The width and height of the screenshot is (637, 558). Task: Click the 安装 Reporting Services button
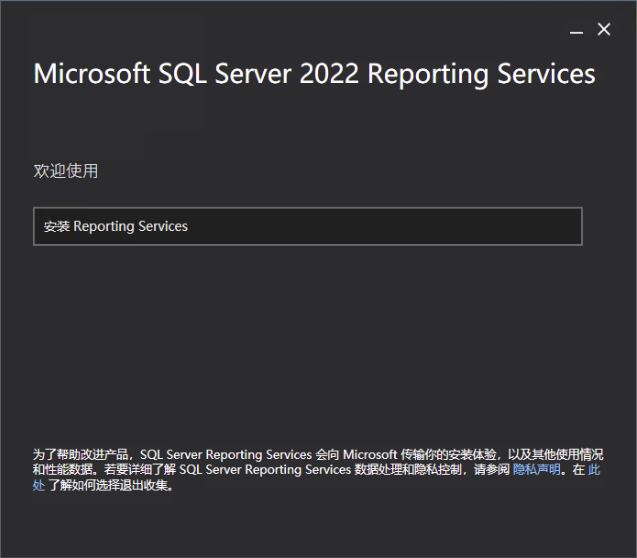click(308, 226)
